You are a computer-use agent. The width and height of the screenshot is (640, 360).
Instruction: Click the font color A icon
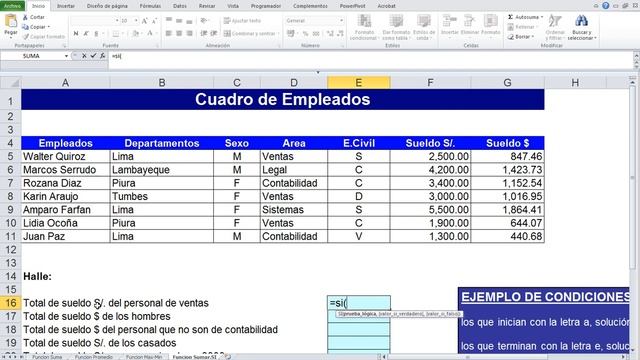(x=150, y=33)
